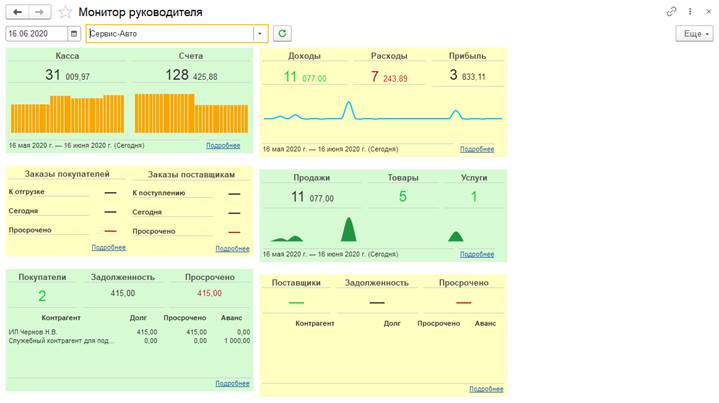Refresh the monitor with green arrow button

[282, 33]
